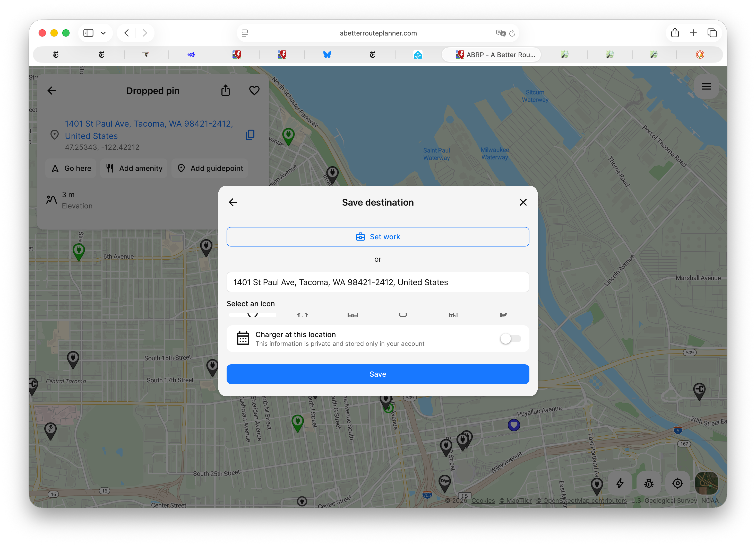Center map on my location
Viewport: 756px width, 546px height.
[677, 483]
